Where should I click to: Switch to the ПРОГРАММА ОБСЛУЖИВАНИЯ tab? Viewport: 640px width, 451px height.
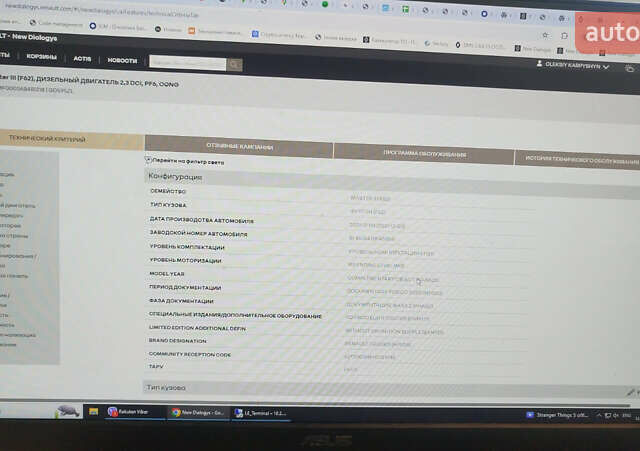tap(424, 154)
